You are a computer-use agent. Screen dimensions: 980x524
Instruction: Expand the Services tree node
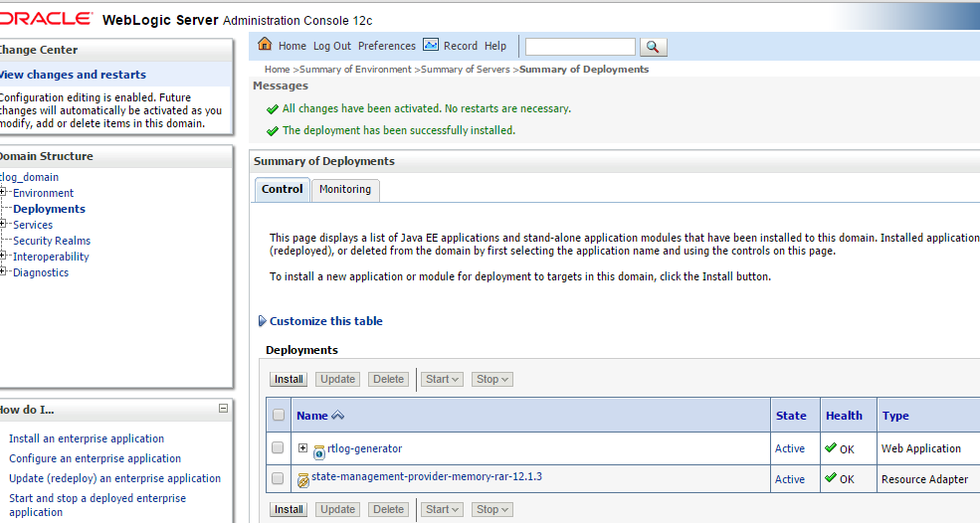tap(3, 224)
